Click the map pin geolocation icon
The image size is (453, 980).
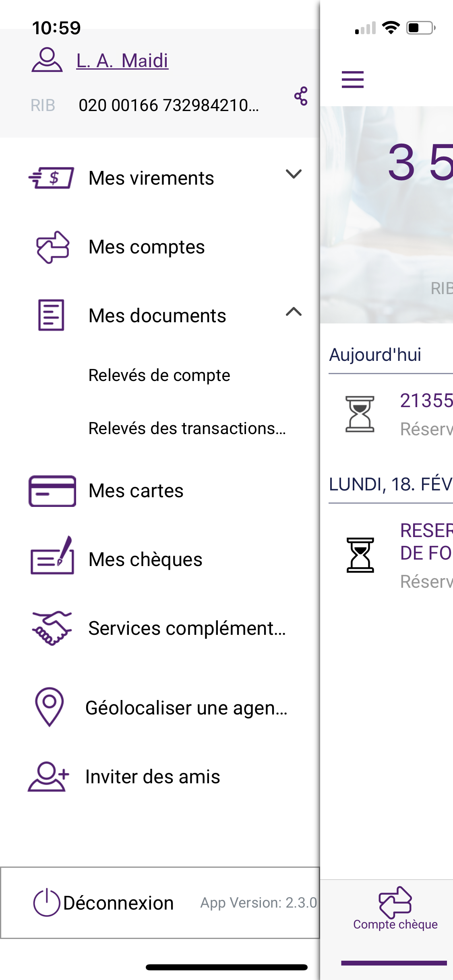click(x=50, y=707)
